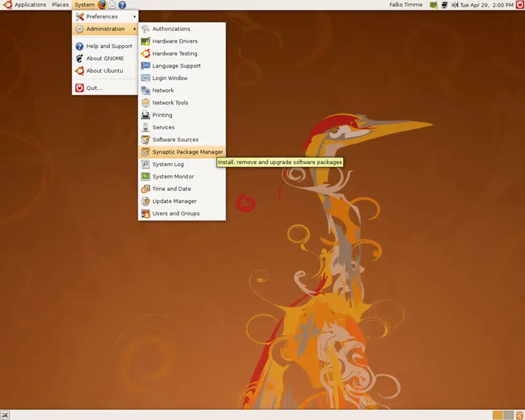Click the Show Desktop button in bottom panel

pyautogui.click(x=5, y=415)
